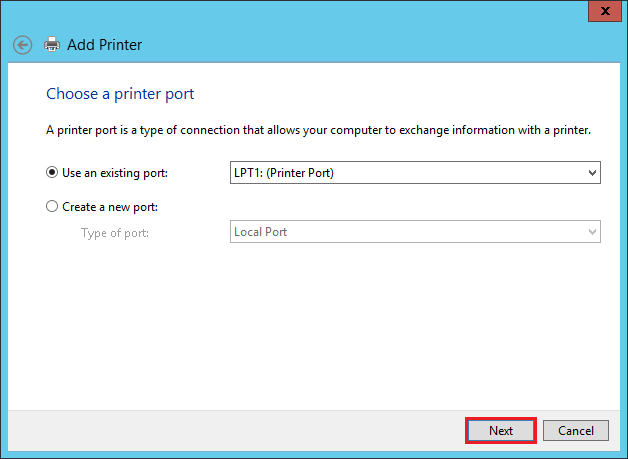
Task: Click the gray footer bar left of Next
Action: (236, 431)
